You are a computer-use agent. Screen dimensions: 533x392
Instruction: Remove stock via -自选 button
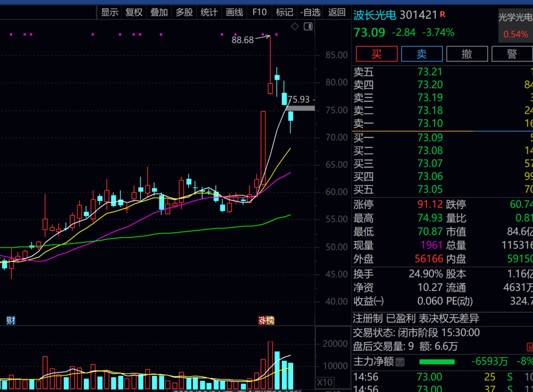point(310,13)
